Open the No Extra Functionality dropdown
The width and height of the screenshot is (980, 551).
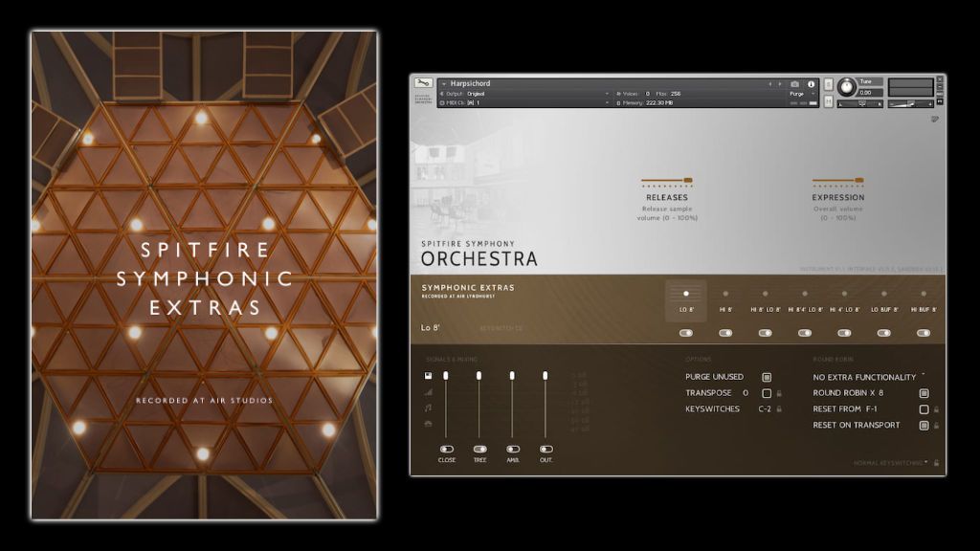pyautogui.click(x=869, y=377)
